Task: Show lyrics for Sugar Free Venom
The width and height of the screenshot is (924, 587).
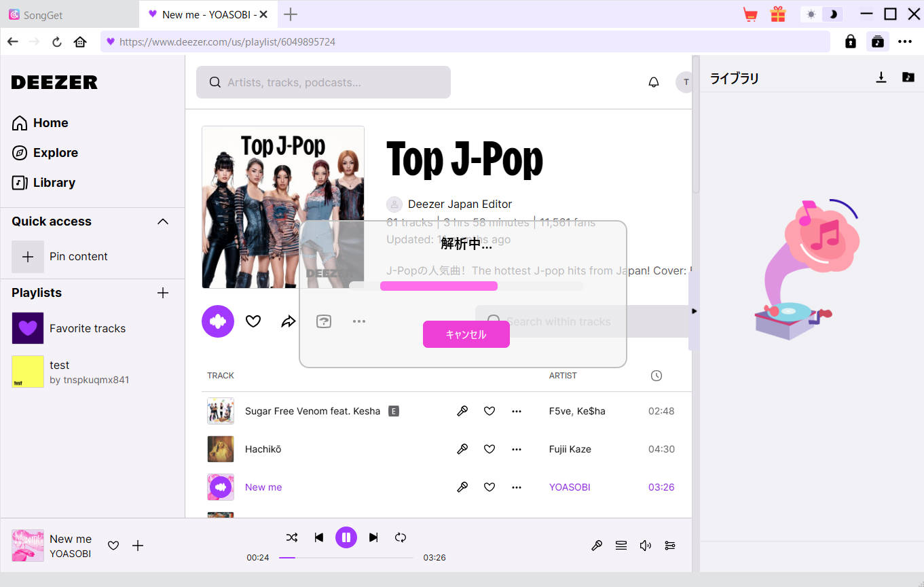Action: [x=462, y=411]
